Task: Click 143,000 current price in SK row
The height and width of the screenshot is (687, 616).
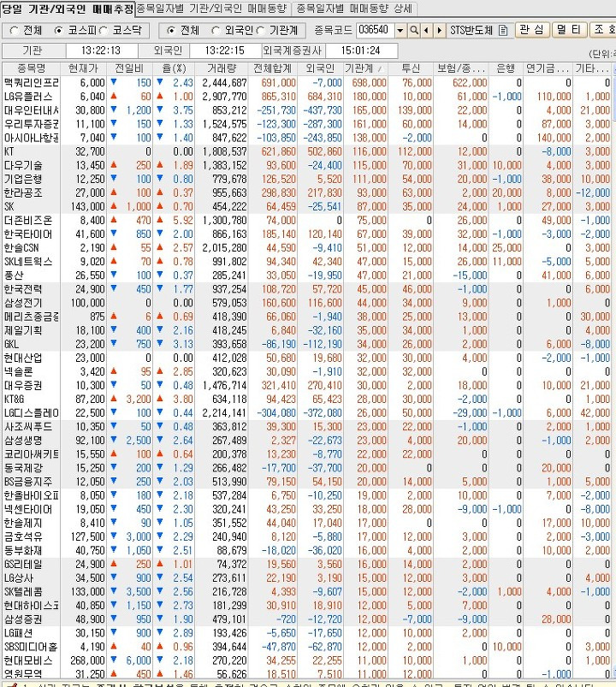Action: click(x=87, y=206)
